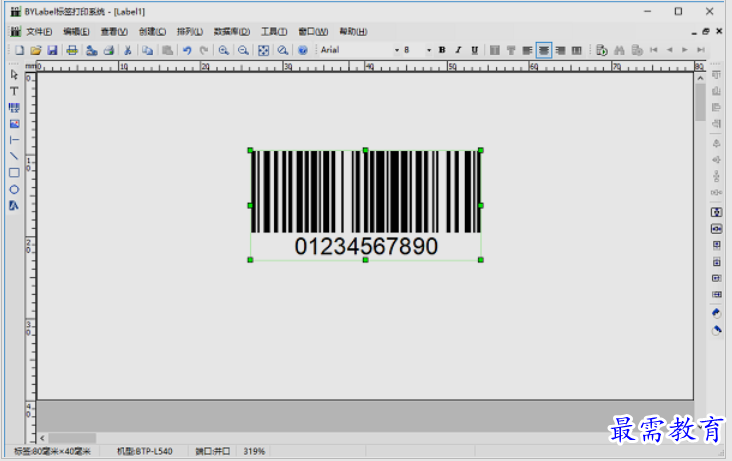The image size is (732, 461).
Task: Open the 数据库(D) menu
Action: click(232, 32)
